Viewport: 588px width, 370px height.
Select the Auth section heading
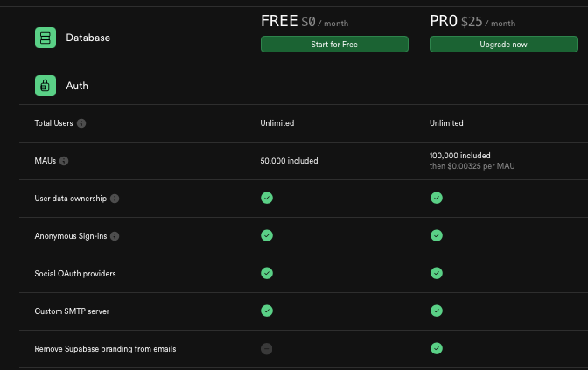pyautogui.click(x=77, y=86)
